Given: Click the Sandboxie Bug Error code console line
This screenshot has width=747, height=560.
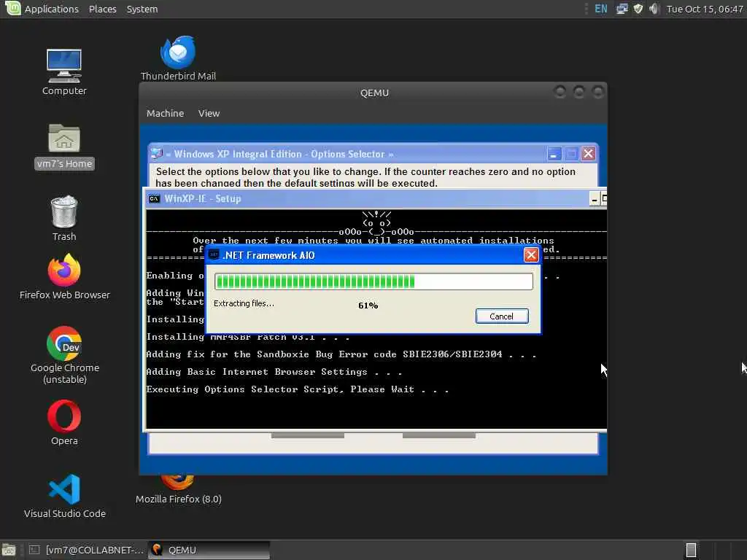Looking at the screenshot, I should [x=341, y=354].
